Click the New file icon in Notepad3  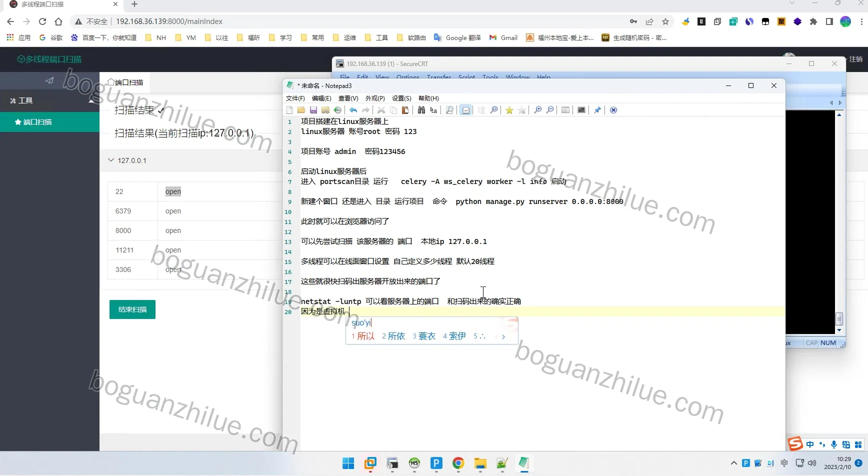289,110
